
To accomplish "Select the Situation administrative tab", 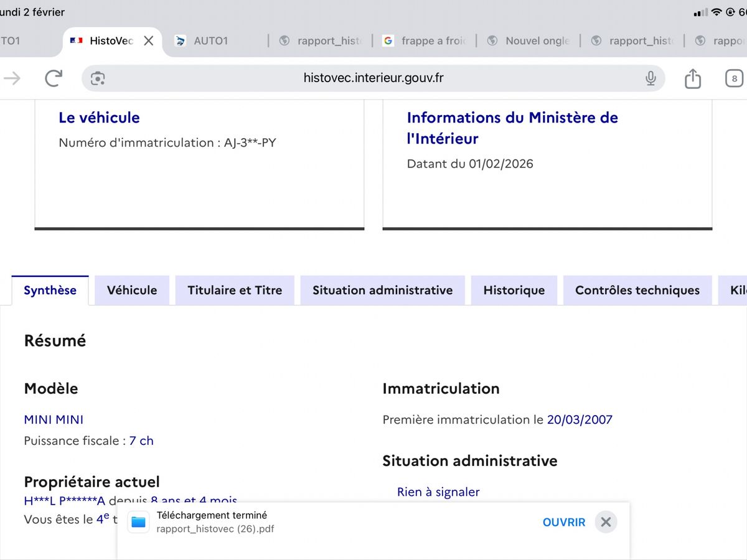I will pyautogui.click(x=382, y=291).
